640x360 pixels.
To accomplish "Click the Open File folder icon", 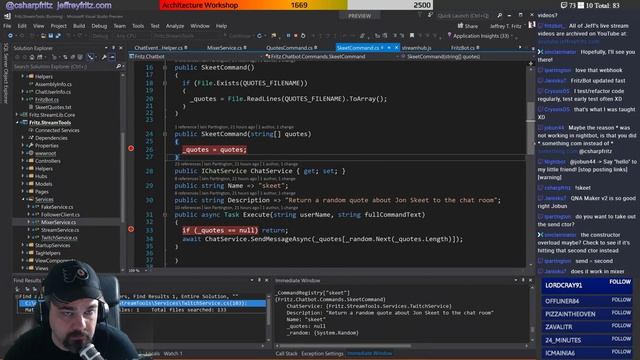I will click(x=43, y=36).
